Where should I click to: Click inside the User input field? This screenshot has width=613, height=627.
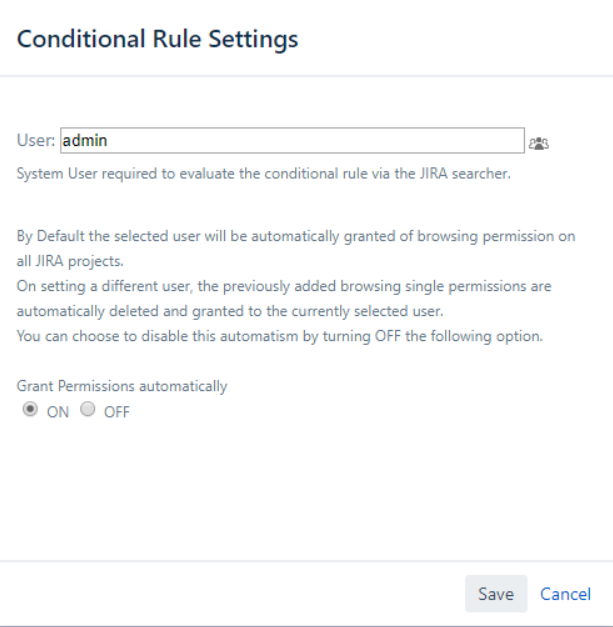(292, 140)
